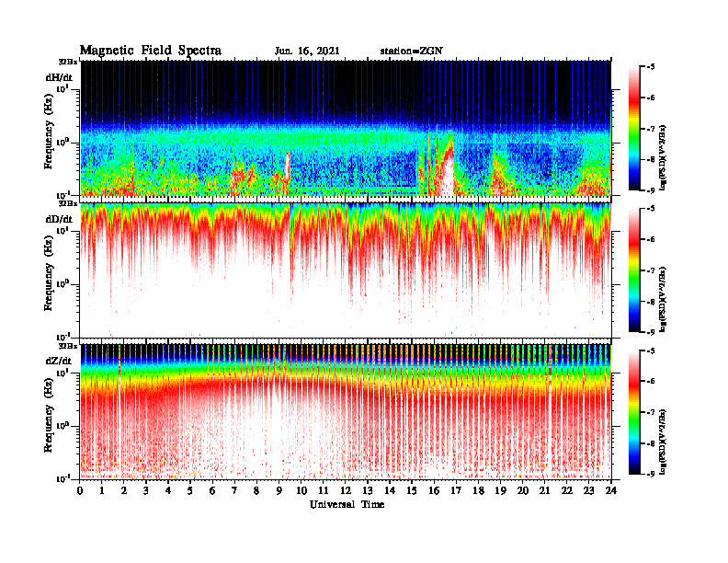Select the "dZ/dt" panel label
Screen dimensions: 728x563
pos(59,361)
